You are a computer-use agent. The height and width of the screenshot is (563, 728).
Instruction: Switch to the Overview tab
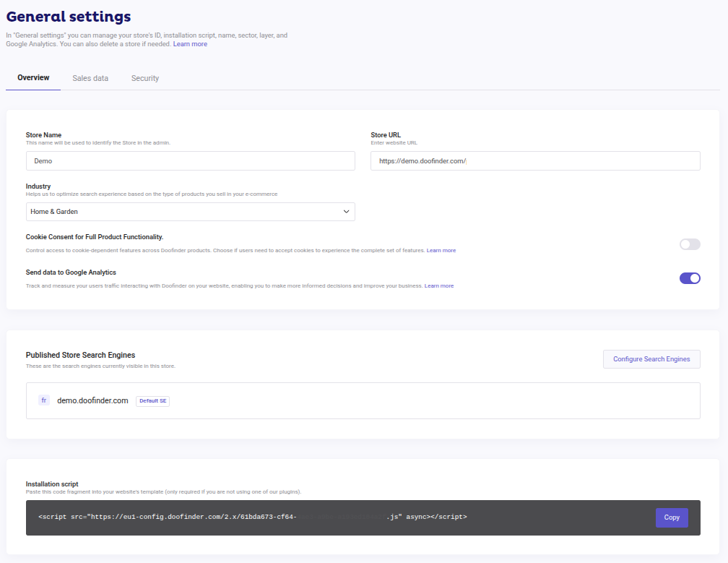tap(33, 78)
